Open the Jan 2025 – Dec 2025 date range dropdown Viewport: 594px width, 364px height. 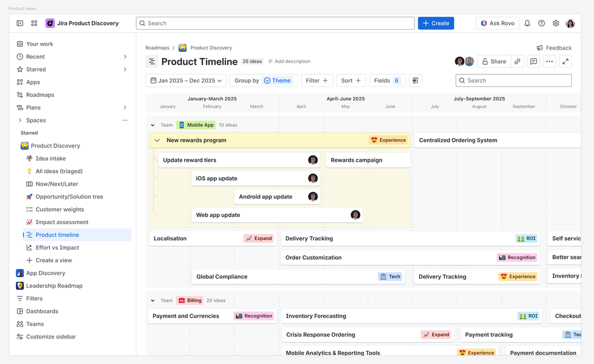click(x=186, y=80)
